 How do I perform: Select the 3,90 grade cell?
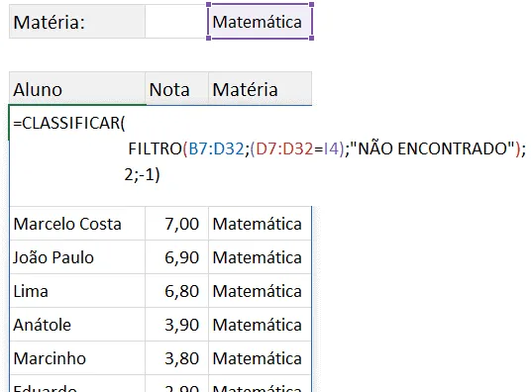point(176,325)
